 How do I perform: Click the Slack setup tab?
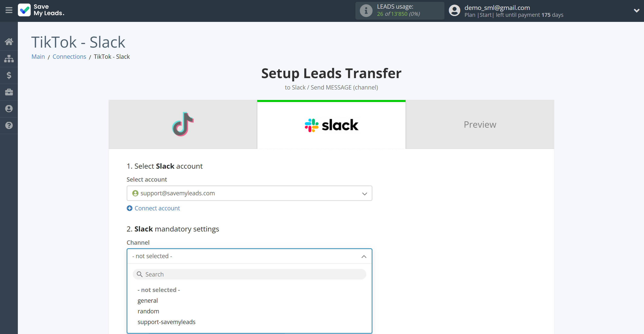pyautogui.click(x=332, y=124)
